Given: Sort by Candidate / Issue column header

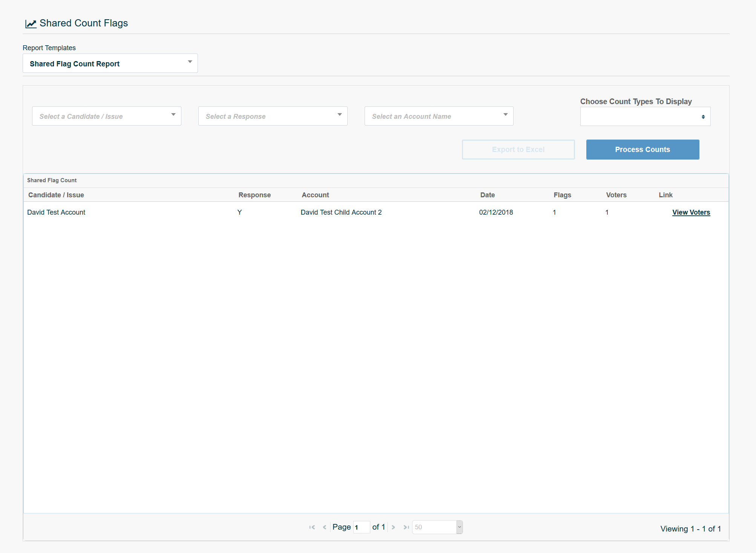Looking at the screenshot, I should pyautogui.click(x=56, y=195).
